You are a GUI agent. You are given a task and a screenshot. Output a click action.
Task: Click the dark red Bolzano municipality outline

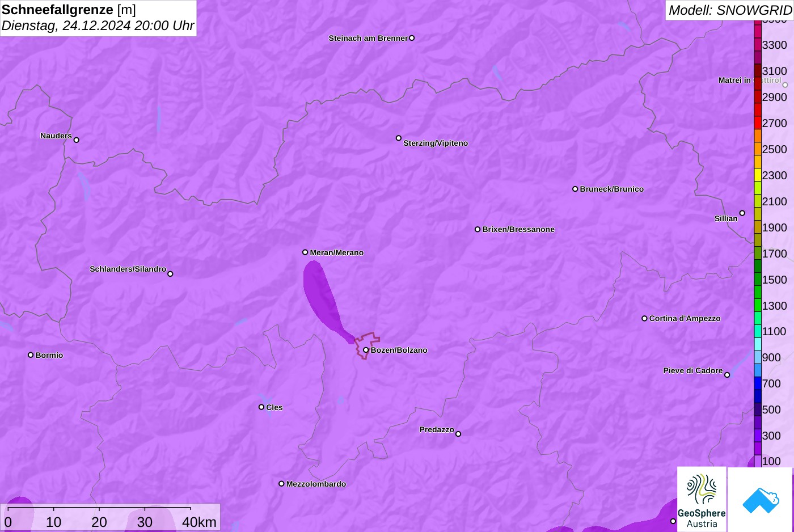click(366, 345)
